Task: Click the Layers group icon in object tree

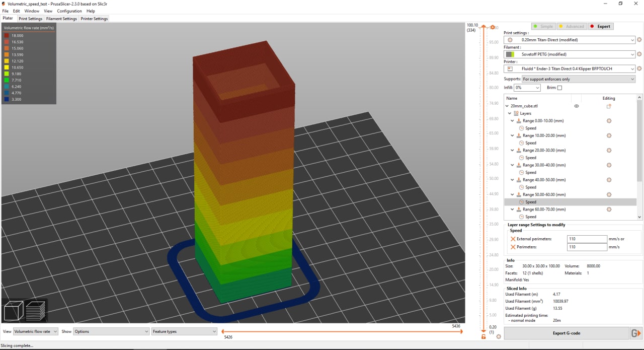Action: click(x=516, y=113)
